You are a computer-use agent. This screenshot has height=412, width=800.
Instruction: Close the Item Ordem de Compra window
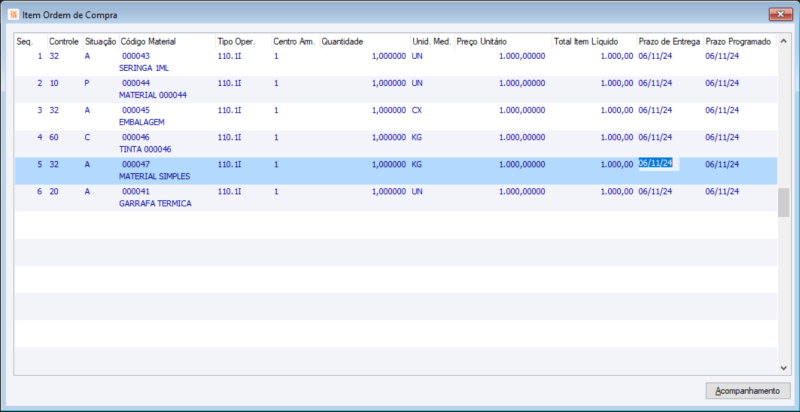click(780, 15)
